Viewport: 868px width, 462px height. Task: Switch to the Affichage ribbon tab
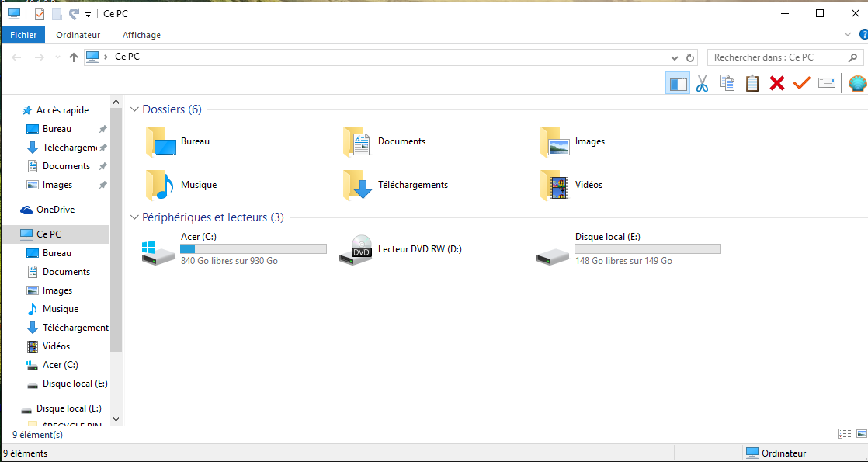tap(142, 35)
